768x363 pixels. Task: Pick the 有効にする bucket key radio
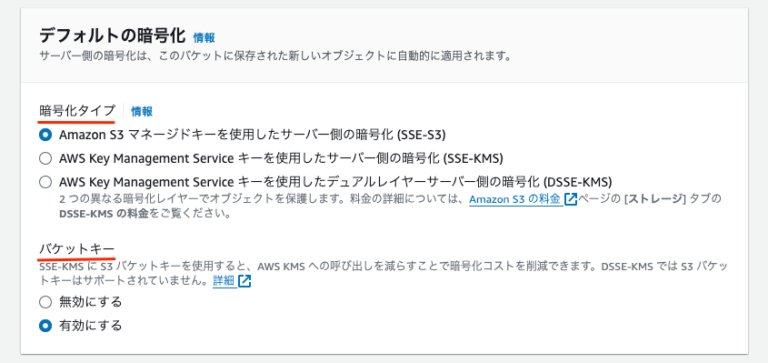point(45,326)
